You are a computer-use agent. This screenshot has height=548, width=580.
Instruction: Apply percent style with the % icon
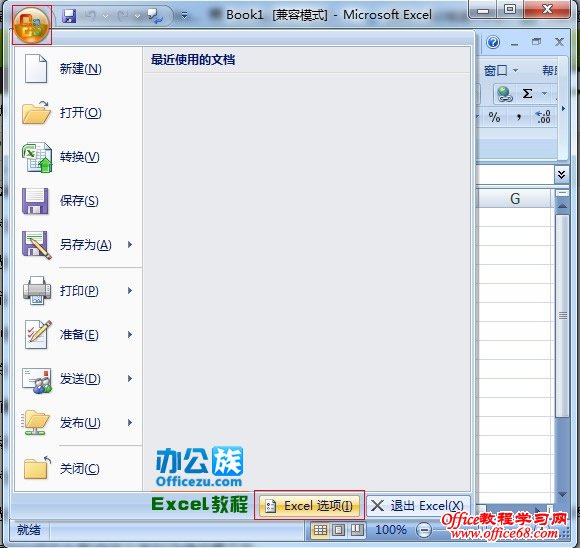point(495,117)
